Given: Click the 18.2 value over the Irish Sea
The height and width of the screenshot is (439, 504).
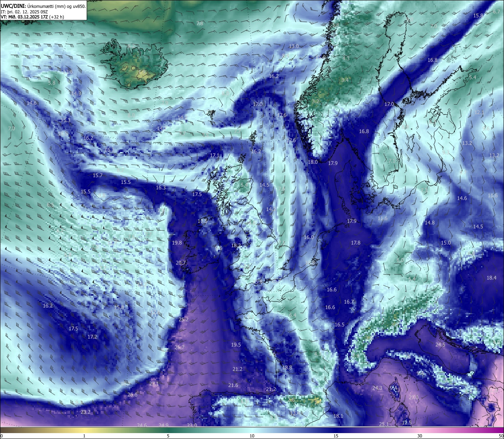Looking at the screenshot, I should [236, 245].
